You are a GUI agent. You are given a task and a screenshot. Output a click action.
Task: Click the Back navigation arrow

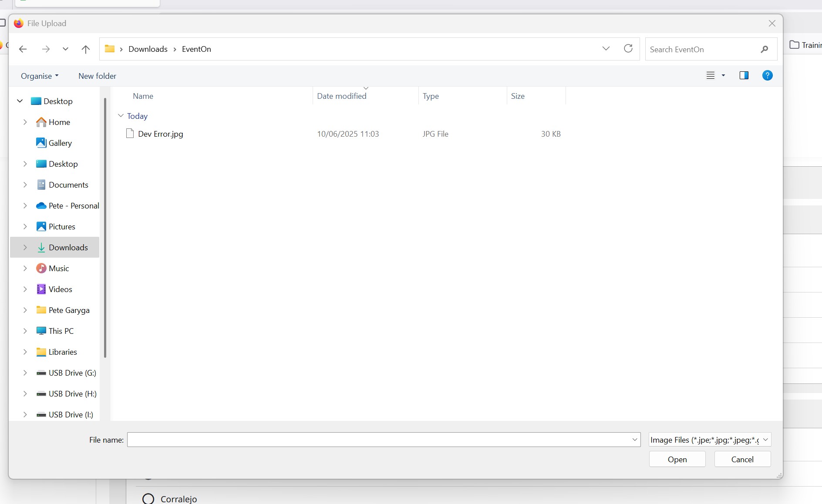point(23,49)
